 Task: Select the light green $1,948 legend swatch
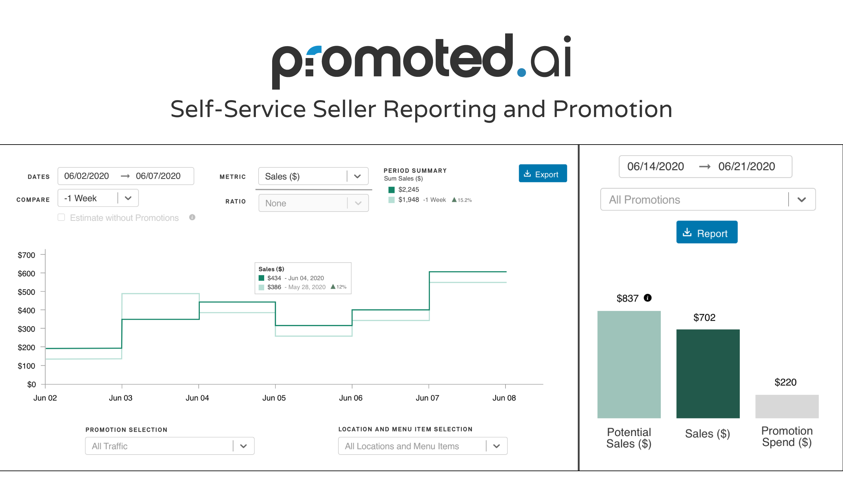[x=391, y=200]
